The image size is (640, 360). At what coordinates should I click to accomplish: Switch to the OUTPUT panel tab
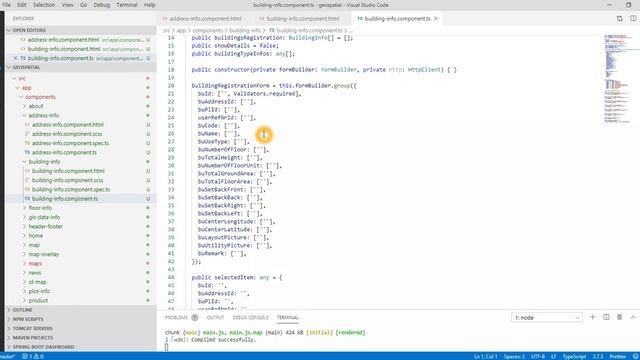pyautogui.click(x=216, y=318)
